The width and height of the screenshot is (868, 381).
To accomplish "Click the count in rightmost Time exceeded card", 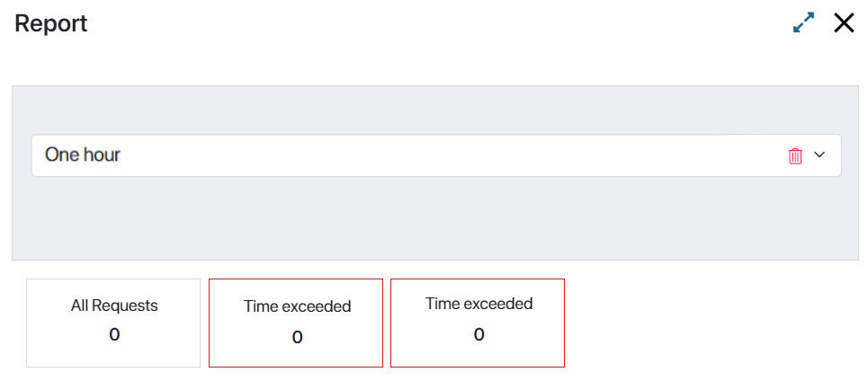I will (479, 334).
